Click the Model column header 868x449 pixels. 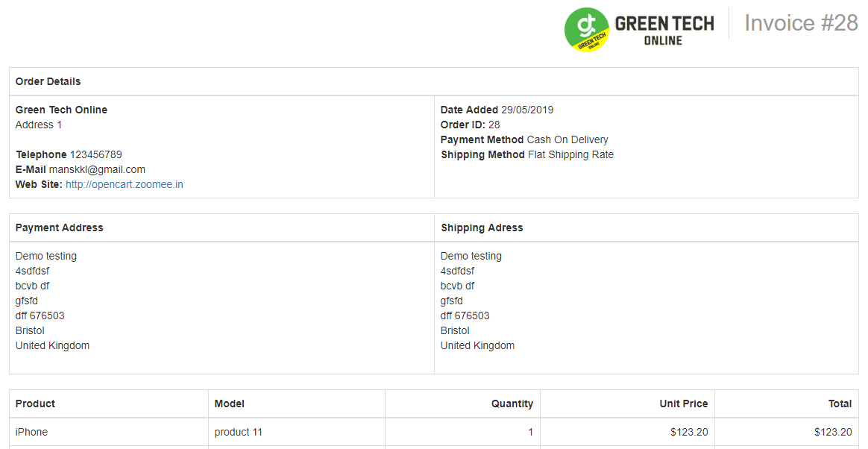click(x=229, y=404)
